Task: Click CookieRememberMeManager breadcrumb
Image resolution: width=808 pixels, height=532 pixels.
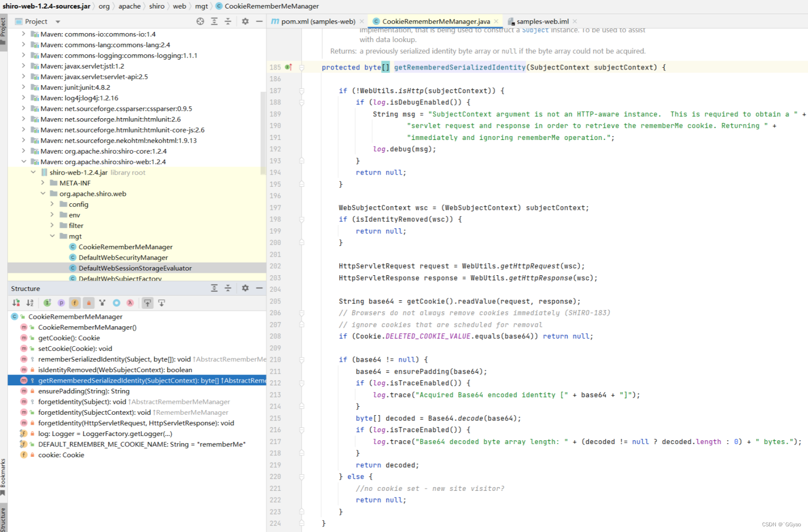Action: coord(267,6)
